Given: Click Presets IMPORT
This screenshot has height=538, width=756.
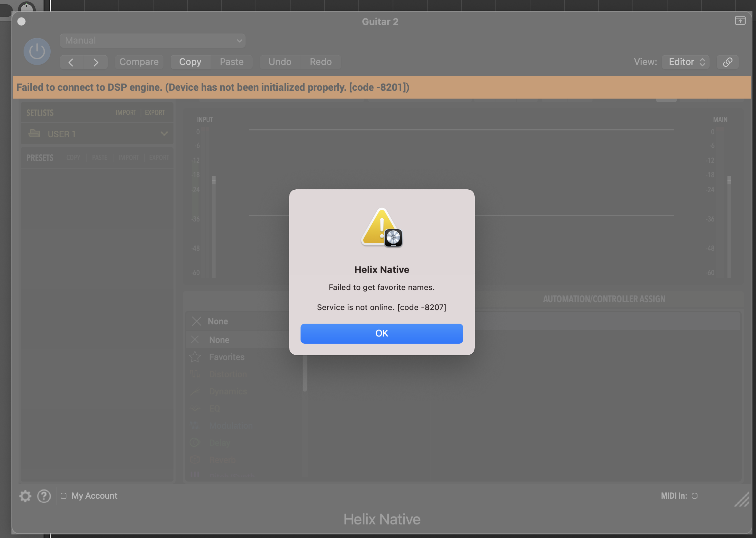Looking at the screenshot, I should point(128,158).
